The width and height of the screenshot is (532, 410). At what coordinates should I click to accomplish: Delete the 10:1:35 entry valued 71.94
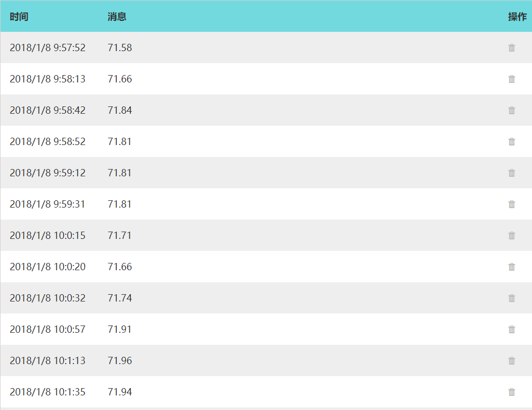click(x=512, y=392)
